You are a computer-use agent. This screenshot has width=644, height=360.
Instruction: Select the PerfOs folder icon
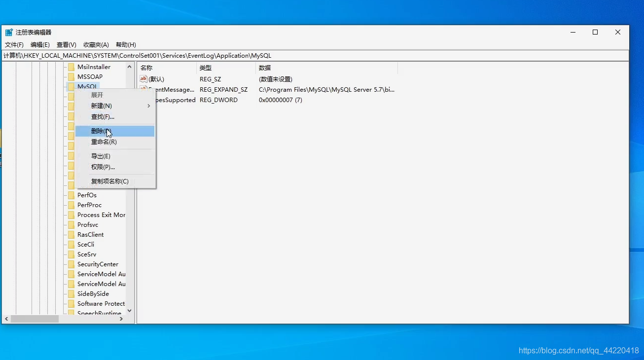tap(71, 195)
